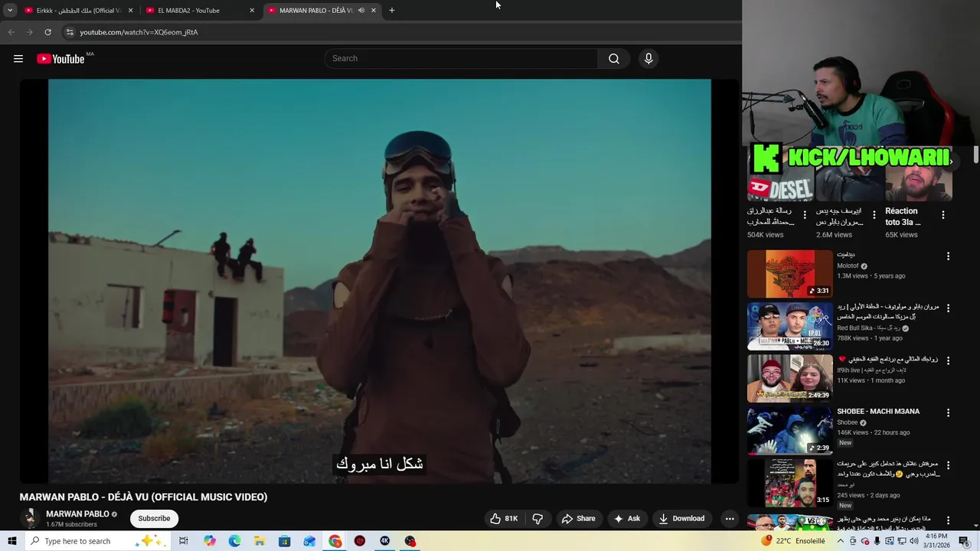Click the search magnifier button
Image resolution: width=980 pixels, height=551 pixels.
point(614,59)
